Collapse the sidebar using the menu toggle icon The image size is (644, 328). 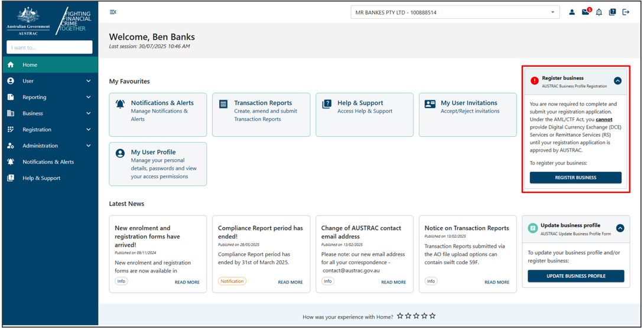(x=113, y=12)
